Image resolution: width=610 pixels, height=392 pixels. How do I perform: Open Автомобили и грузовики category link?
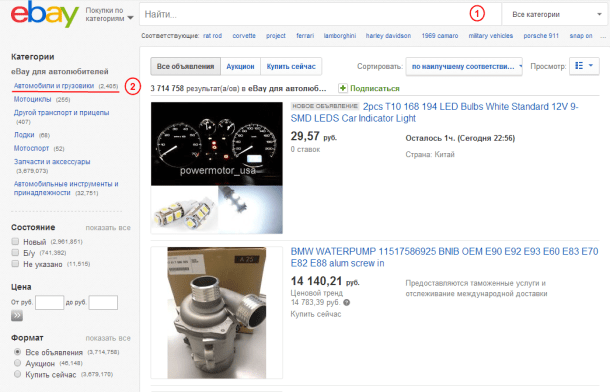[54, 86]
